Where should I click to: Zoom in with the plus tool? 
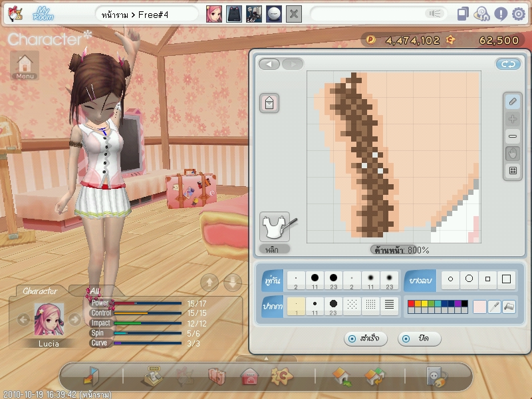tap(513, 119)
